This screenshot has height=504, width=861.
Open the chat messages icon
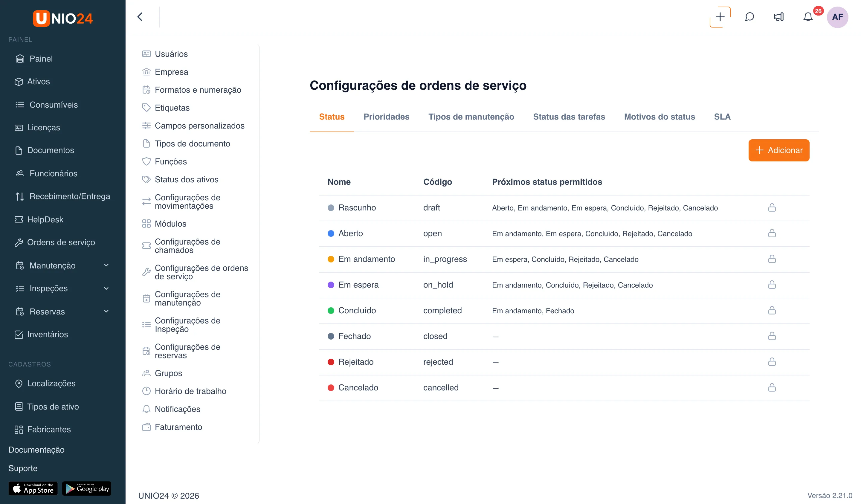749,17
